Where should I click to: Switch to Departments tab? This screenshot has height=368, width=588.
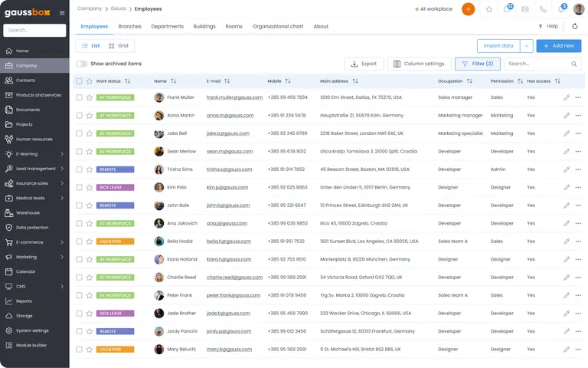(x=167, y=26)
